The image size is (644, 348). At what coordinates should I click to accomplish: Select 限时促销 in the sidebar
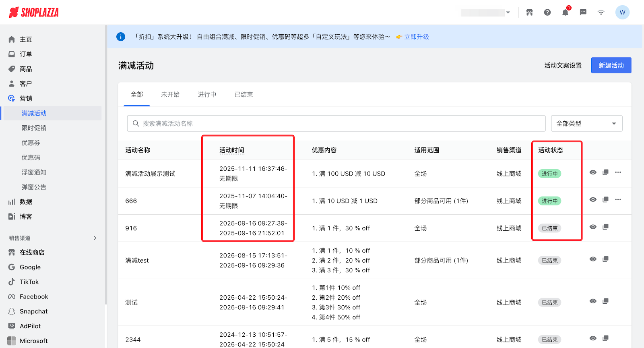[x=34, y=128]
